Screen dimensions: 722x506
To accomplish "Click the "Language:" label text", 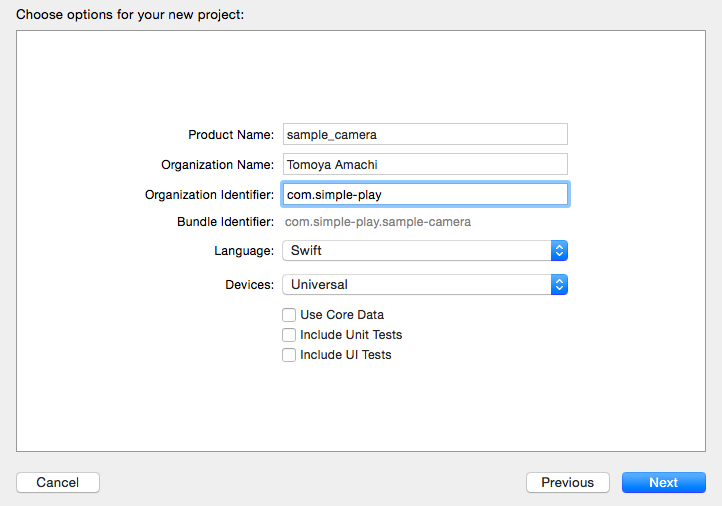I will (x=244, y=251).
